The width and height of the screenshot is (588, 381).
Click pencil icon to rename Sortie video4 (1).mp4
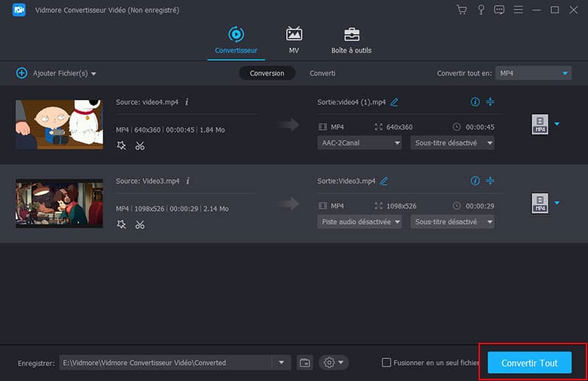(395, 102)
